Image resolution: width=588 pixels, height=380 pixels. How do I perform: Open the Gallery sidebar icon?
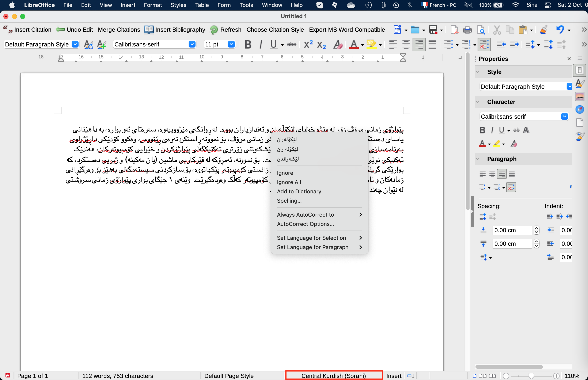(580, 96)
